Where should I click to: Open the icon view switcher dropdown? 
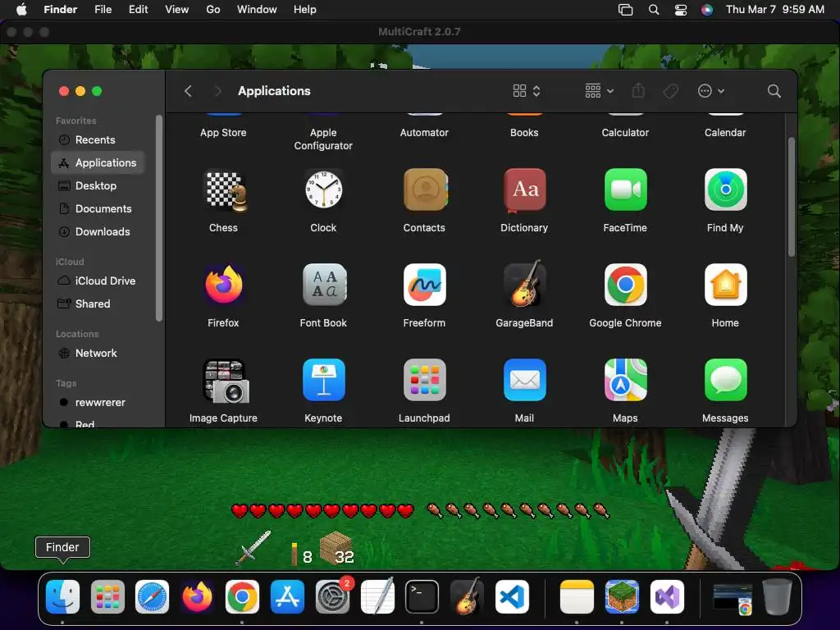527,91
